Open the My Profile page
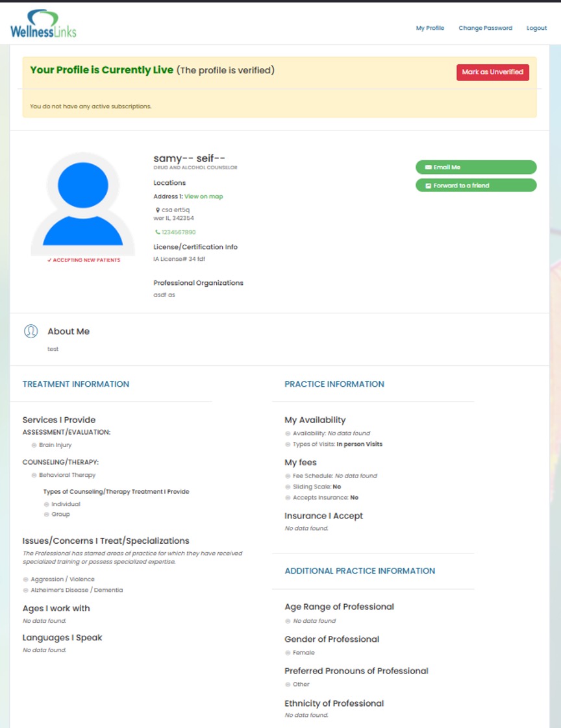This screenshot has height=728, width=561. click(430, 28)
